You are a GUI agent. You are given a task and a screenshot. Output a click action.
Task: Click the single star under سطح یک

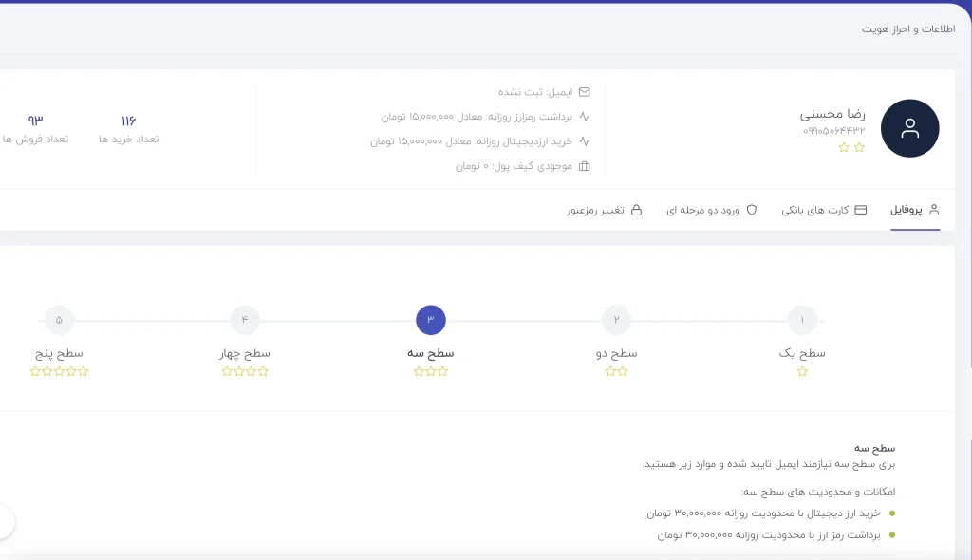[802, 371]
